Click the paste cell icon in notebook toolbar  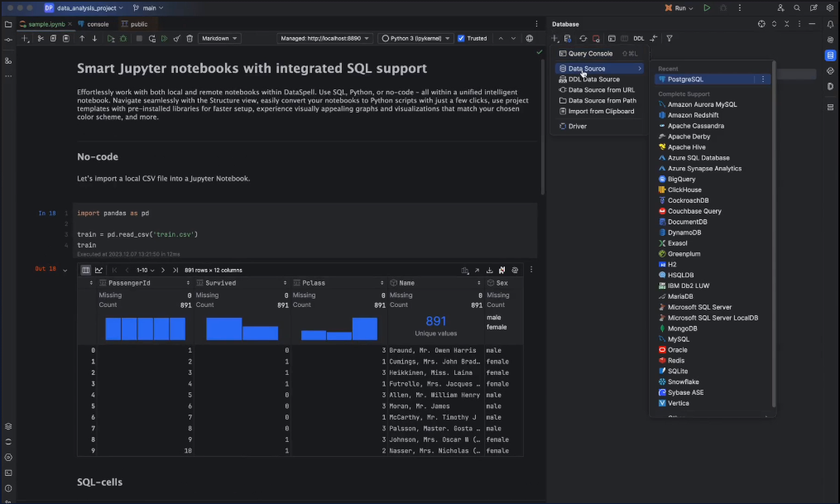(x=66, y=39)
